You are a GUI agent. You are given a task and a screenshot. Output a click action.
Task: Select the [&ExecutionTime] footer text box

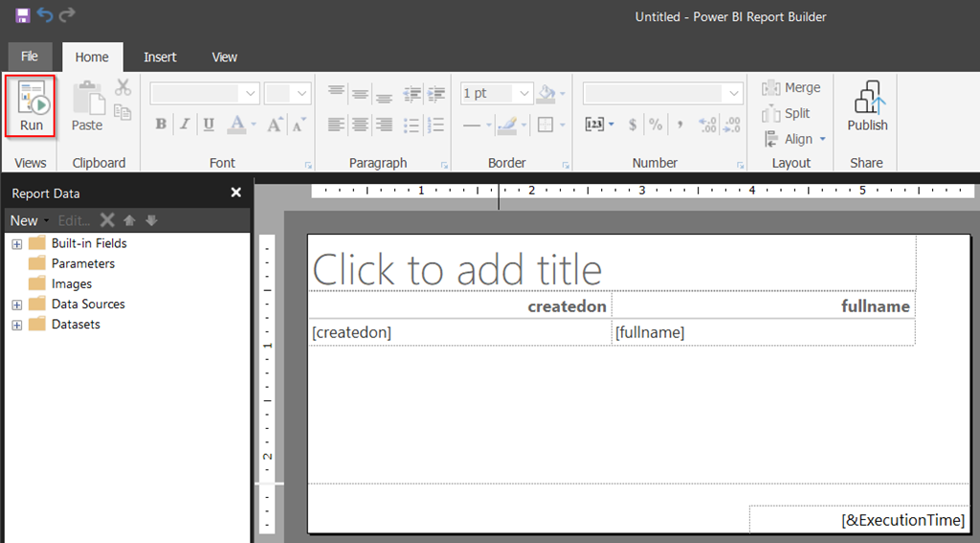pyautogui.click(x=858, y=519)
